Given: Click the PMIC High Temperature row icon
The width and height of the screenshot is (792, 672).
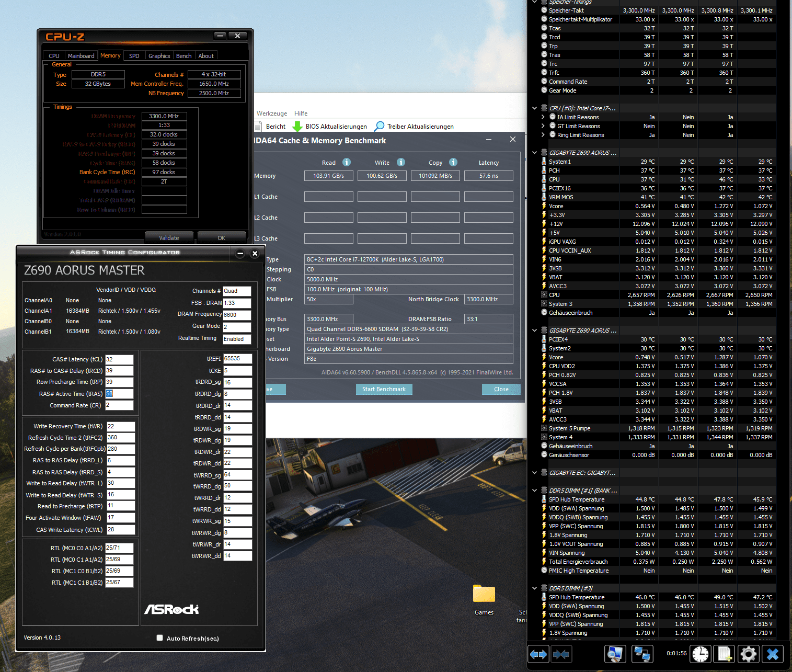Looking at the screenshot, I should coord(544,571).
